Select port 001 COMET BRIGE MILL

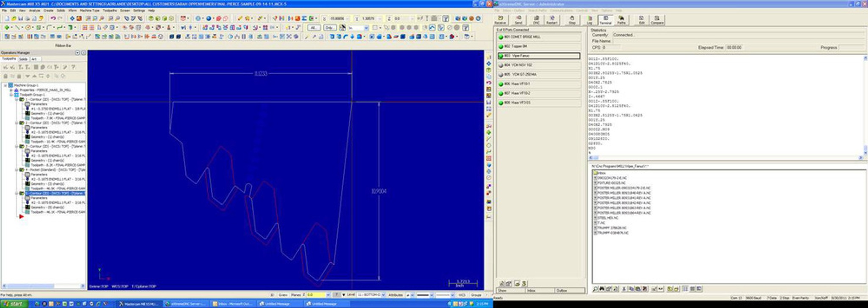[x=539, y=37]
